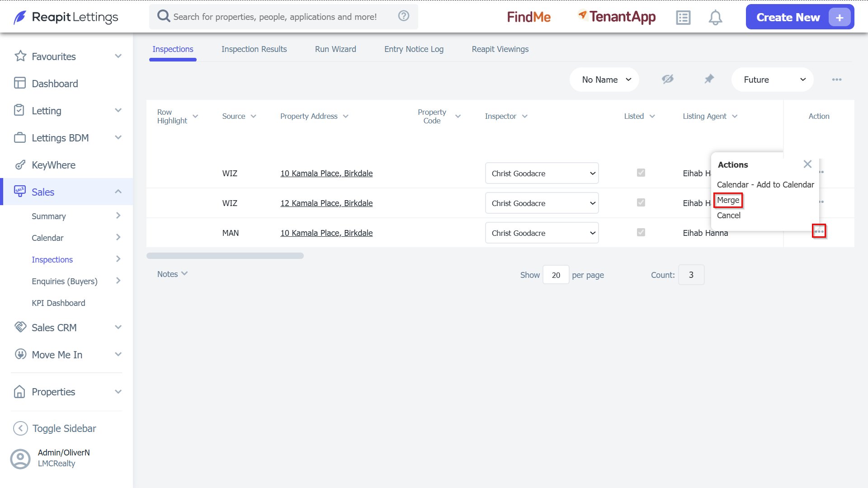
Task: Click the search help question mark icon
Action: 404,16
